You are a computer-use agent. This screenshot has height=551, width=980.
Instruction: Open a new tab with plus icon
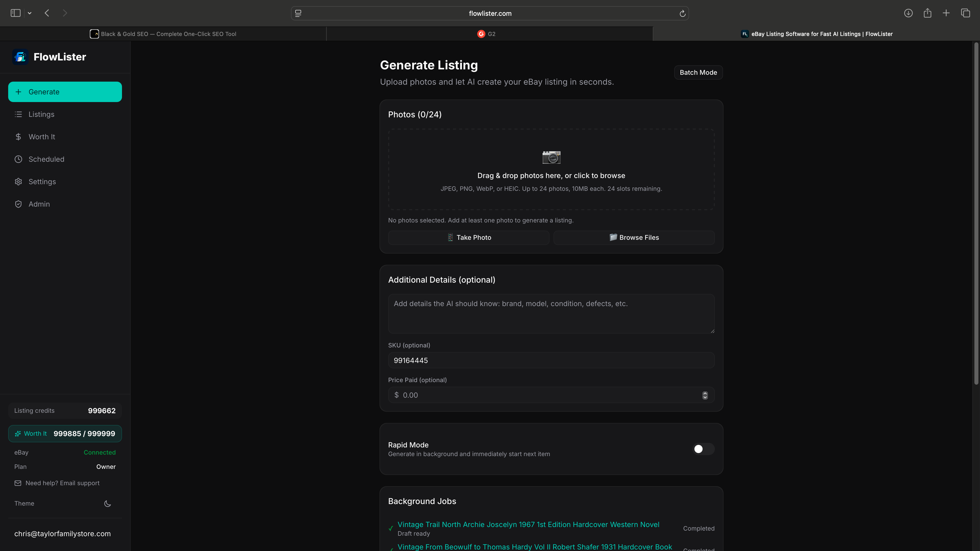(946, 13)
